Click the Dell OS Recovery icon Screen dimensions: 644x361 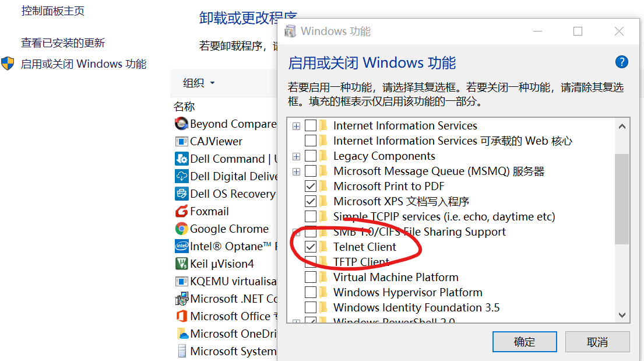pyautogui.click(x=181, y=194)
